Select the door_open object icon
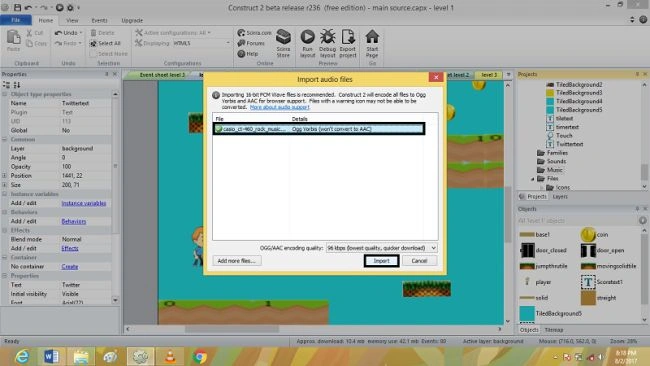The image size is (650, 366). click(588, 250)
